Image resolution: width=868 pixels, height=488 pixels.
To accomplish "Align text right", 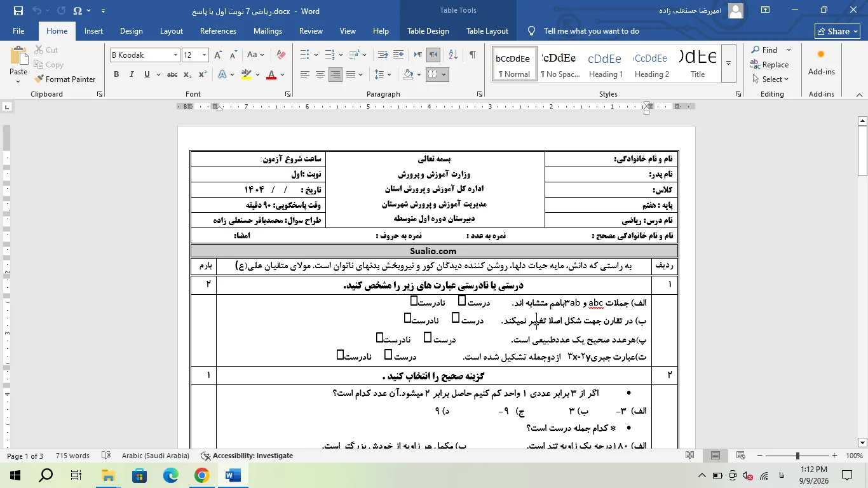I will tap(336, 74).
